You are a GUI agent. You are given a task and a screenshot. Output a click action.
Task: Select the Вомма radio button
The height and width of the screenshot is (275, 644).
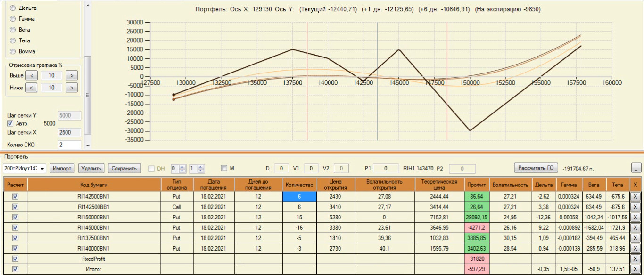[13, 51]
